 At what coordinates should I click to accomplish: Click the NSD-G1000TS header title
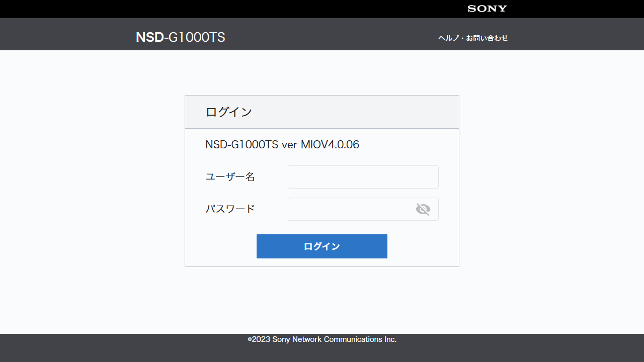pos(180,37)
